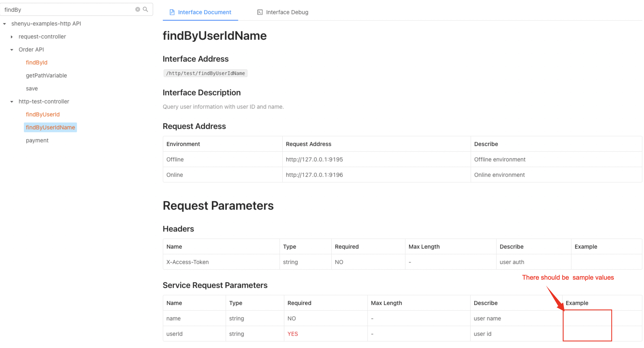644x348 pixels.
Task: Open the getPathVariable interface
Action: pos(46,76)
